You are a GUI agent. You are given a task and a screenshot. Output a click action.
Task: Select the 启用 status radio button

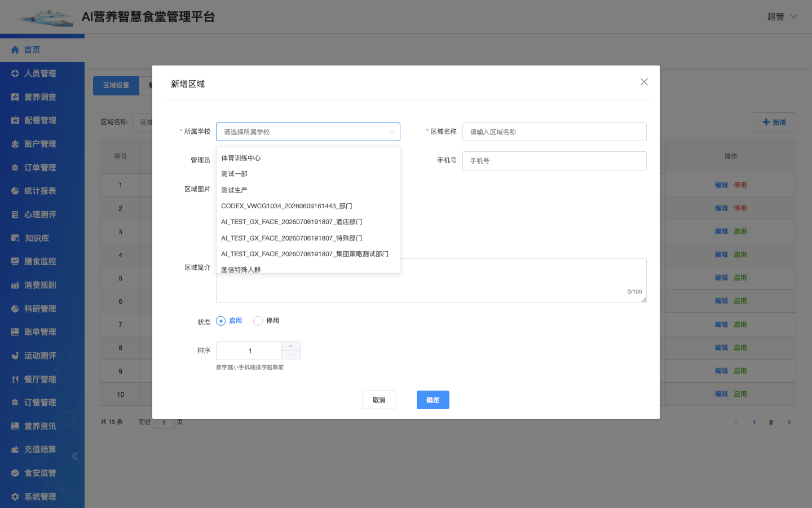(x=220, y=321)
